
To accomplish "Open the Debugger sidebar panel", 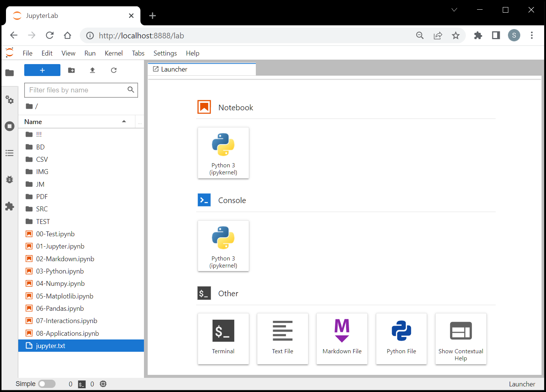I will coord(10,180).
